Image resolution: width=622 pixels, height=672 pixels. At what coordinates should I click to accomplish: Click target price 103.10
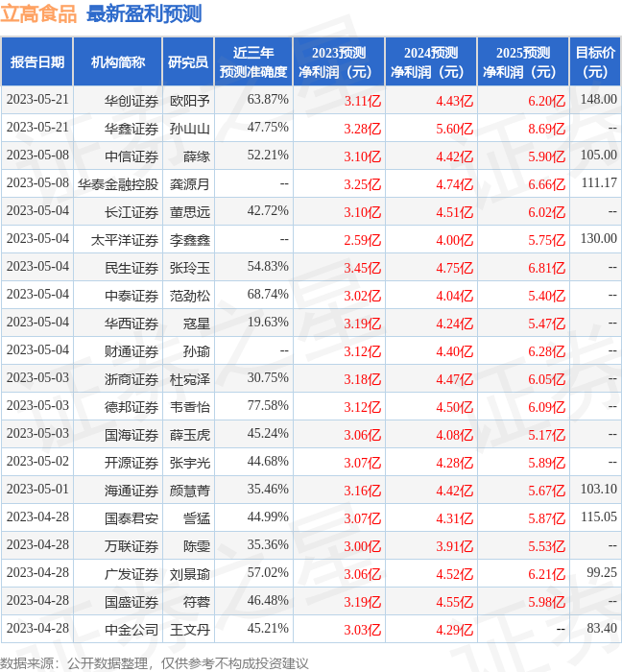coord(598,489)
